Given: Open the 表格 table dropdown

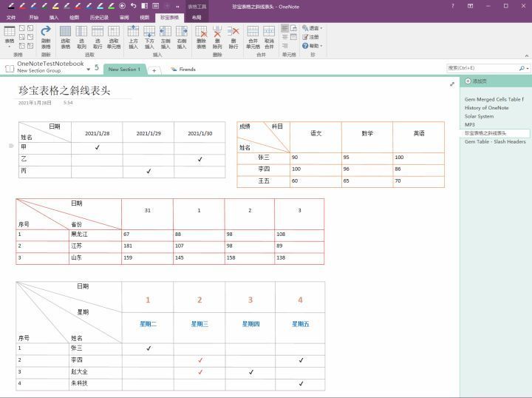Looking at the screenshot, I should coord(10,37).
